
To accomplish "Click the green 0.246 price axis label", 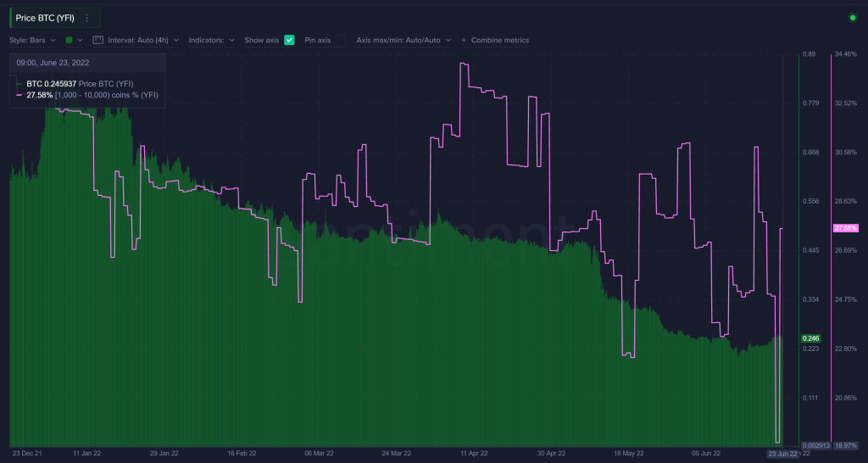I will [x=810, y=338].
